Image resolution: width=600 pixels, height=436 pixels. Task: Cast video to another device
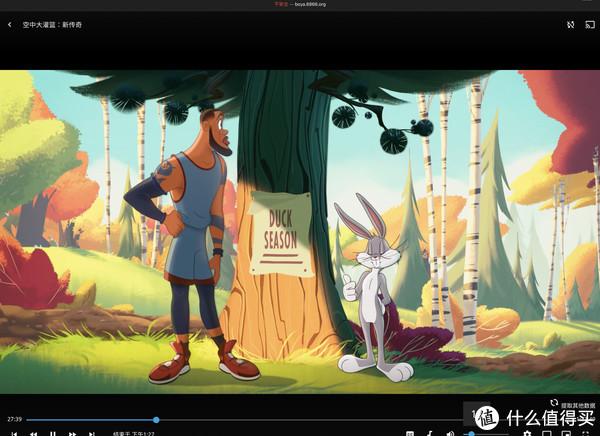[x=590, y=24]
